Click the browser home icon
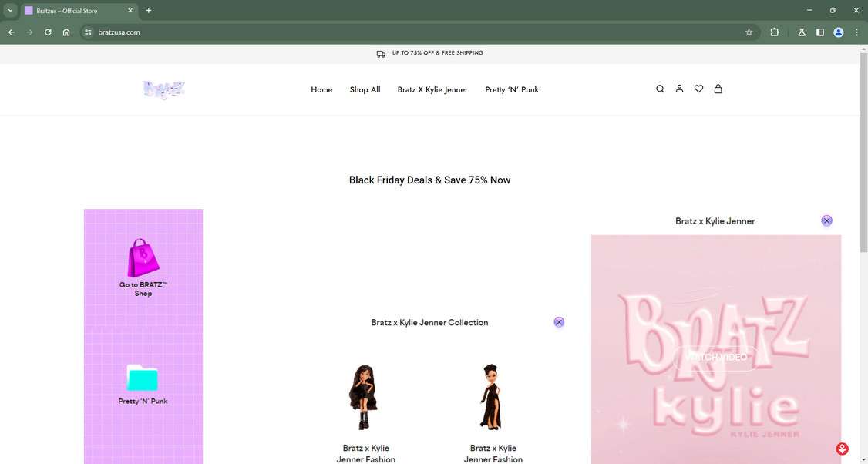Image resolution: width=868 pixels, height=464 pixels. coord(66,32)
